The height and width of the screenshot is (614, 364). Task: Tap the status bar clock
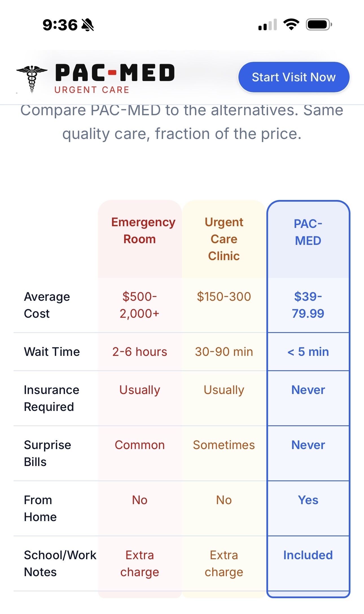click(60, 25)
